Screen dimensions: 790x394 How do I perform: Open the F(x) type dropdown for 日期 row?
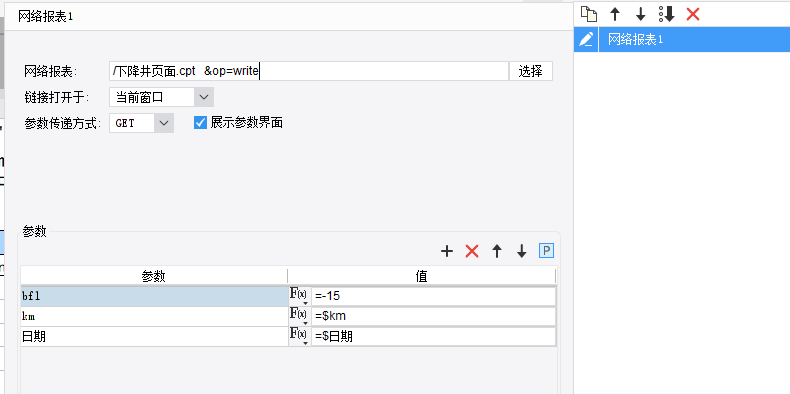(299, 337)
